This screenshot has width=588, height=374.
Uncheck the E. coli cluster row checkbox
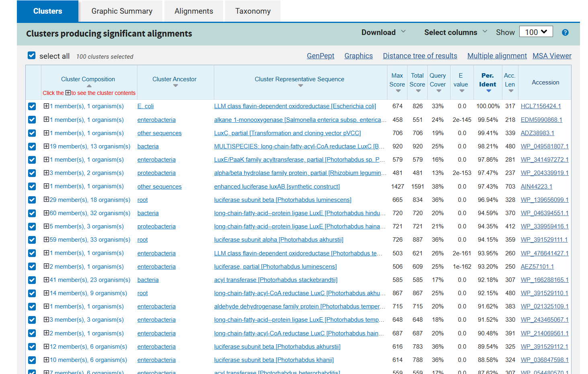tap(32, 106)
